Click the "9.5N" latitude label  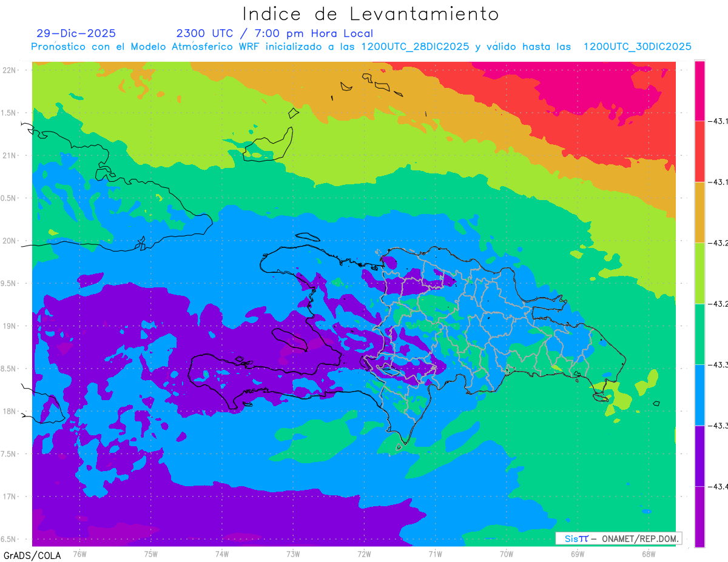tap(8, 283)
